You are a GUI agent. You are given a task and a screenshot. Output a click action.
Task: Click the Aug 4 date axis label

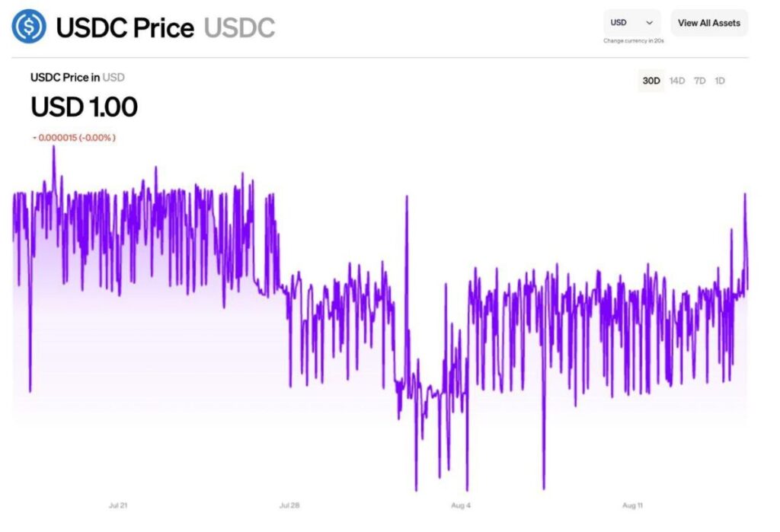pos(461,505)
